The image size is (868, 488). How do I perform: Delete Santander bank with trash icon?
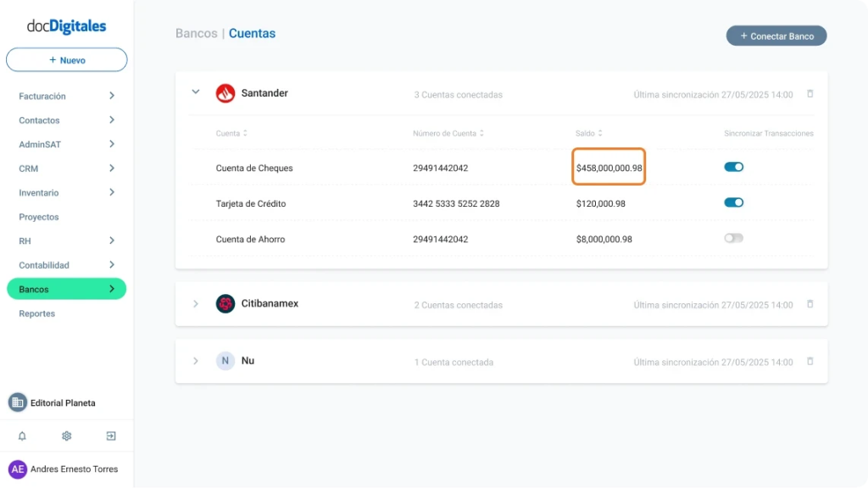[x=810, y=94]
